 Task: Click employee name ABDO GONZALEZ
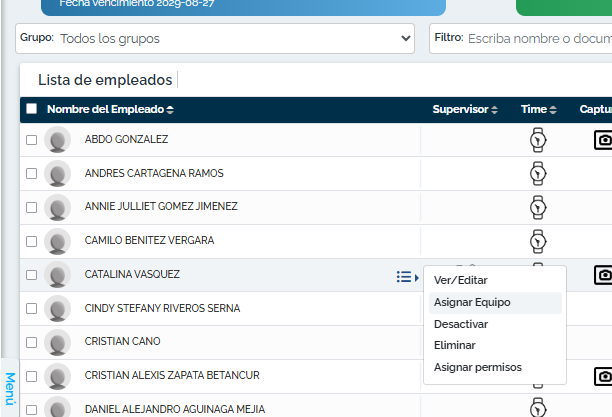126,139
